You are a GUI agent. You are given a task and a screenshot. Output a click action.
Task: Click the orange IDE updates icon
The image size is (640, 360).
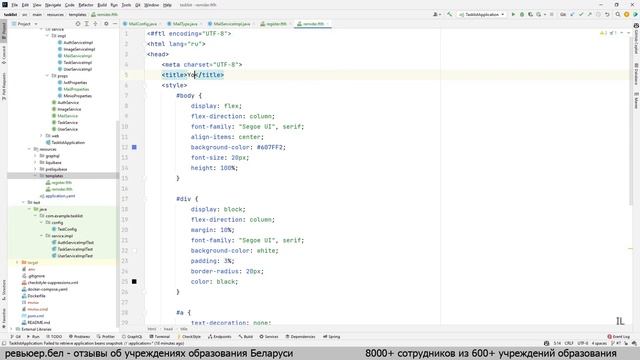coord(627,14)
